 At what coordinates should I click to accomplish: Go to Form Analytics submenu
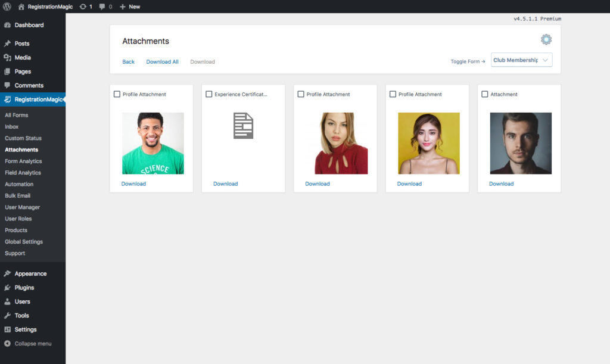pos(23,161)
